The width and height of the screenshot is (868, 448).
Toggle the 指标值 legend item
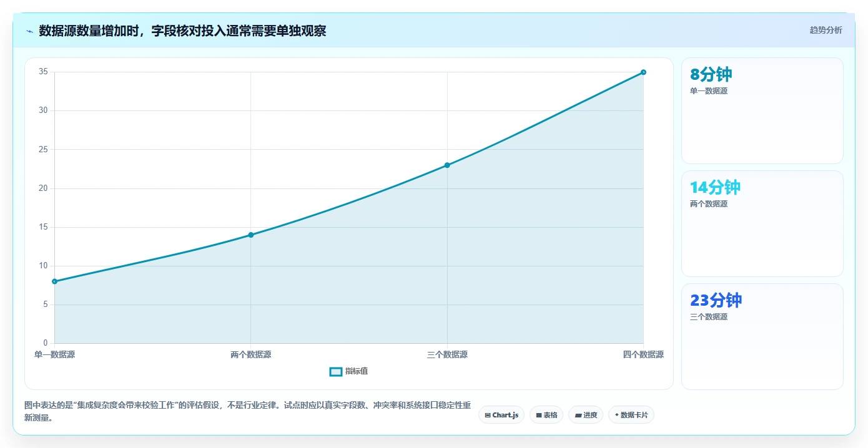pyautogui.click(x=348, y=371)
